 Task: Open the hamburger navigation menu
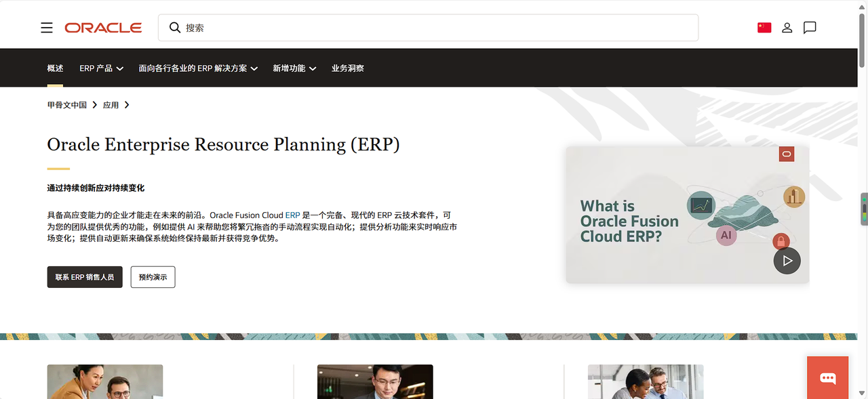(x=47, y=28)
